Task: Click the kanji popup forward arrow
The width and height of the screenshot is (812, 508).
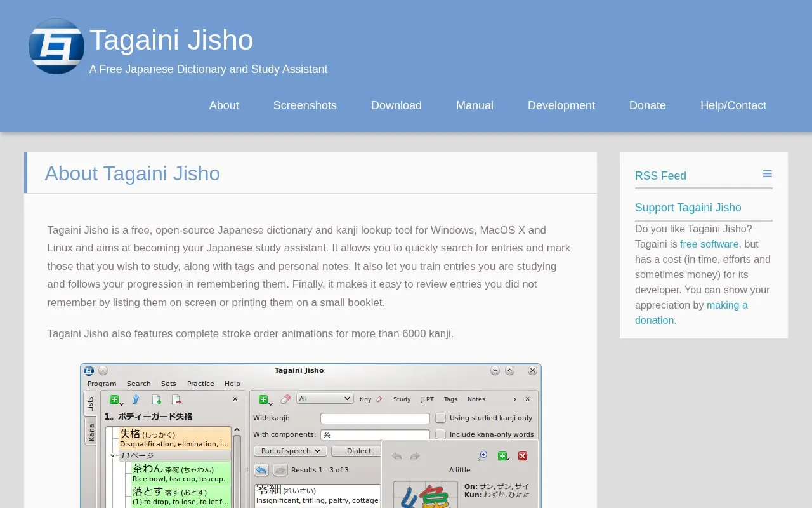Action: tap(415, 456)
